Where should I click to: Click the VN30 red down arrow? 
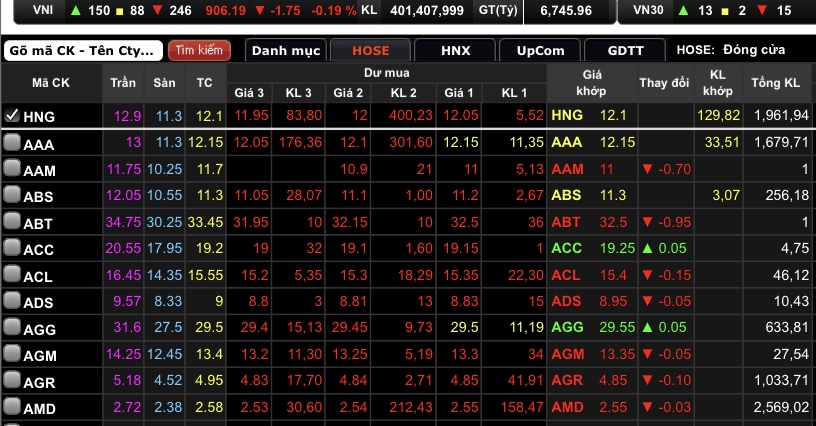tap(762, 10)
